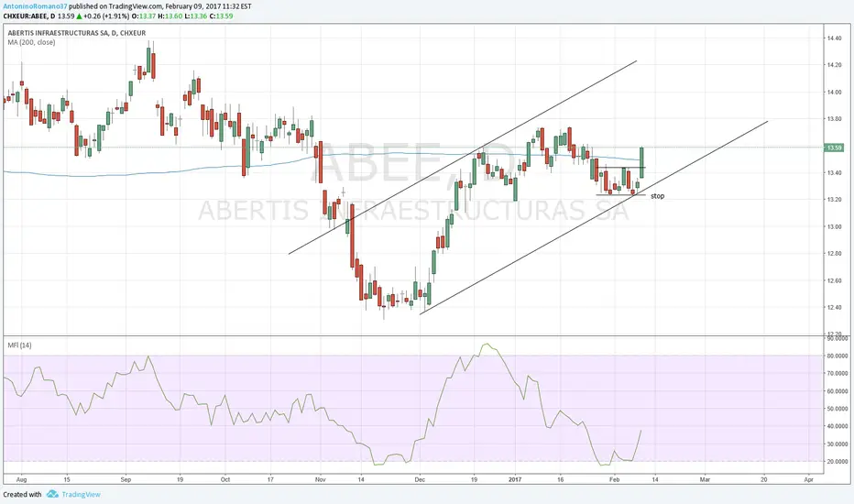Click the TradingView logo icon
The width and height of the screenshot is (854, 504).
click(x=52, y=494)
